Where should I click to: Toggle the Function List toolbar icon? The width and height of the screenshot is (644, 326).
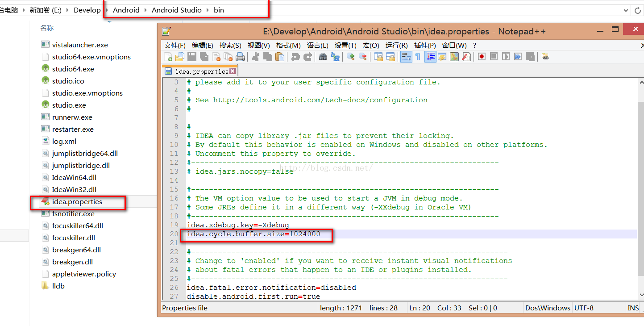pyautogui.click(x=466, y=57)
